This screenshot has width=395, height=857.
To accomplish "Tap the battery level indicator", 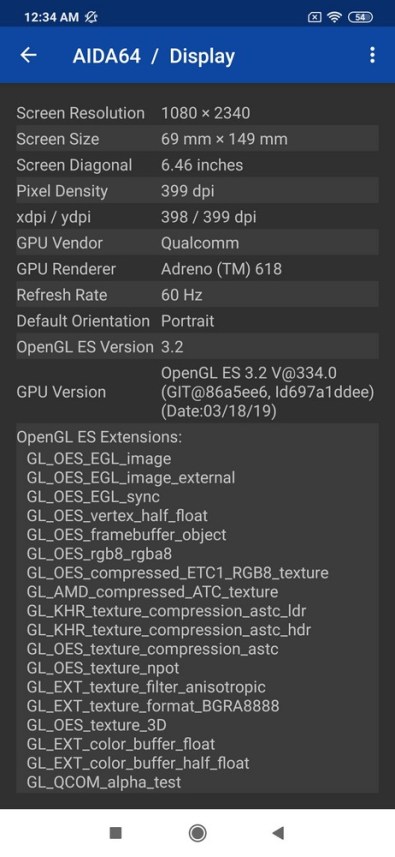I will [360, 17].
